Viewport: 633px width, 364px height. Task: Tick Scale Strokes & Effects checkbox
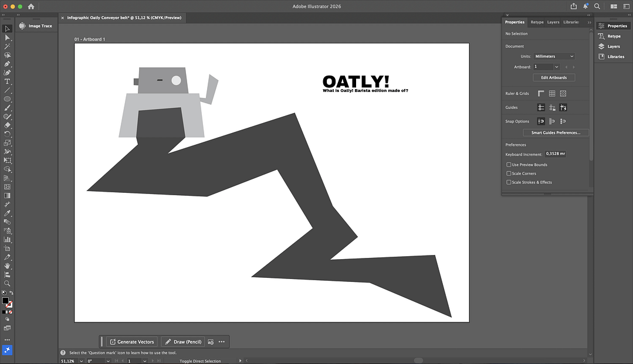[509, 182]
